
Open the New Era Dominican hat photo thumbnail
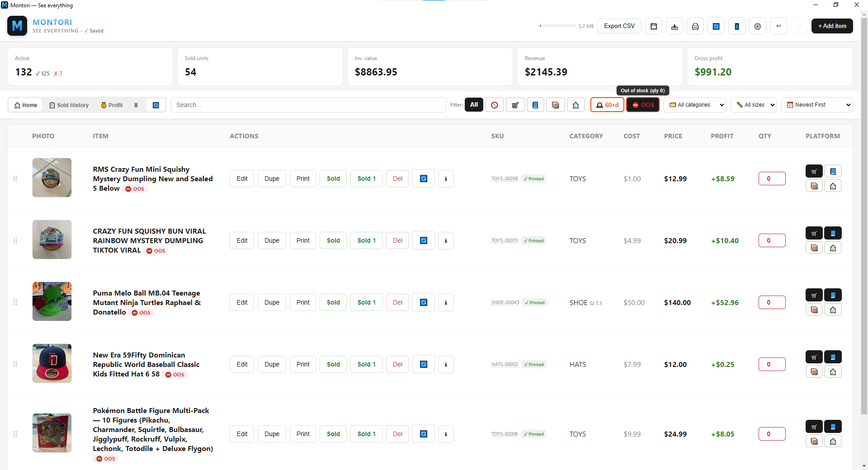click(52, 363)
